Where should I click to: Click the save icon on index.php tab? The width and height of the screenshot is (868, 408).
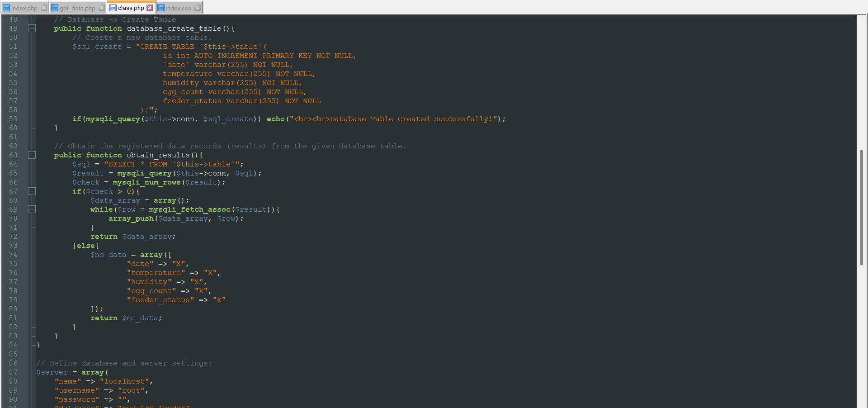(x=6, y=8)
